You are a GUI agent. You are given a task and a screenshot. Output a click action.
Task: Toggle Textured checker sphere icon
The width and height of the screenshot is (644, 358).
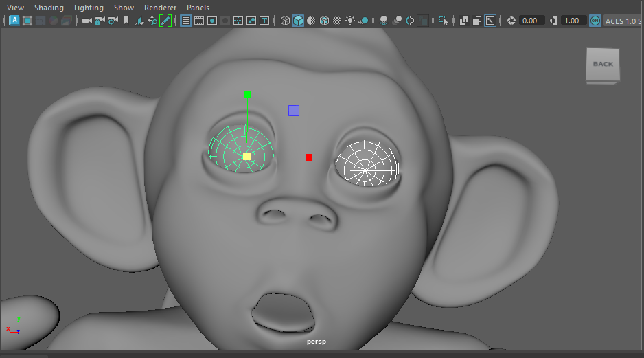pos(337,21)
